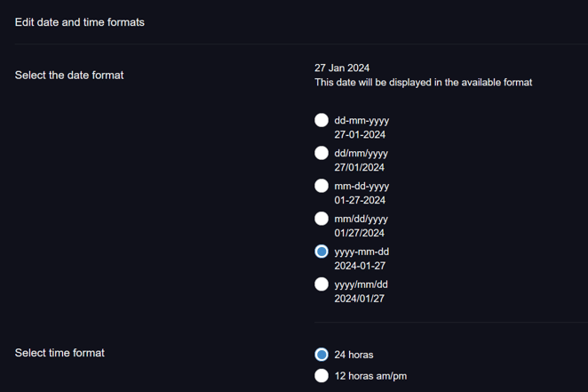Click the 2024/01/27 example date text
Viewport: 588px width, 392px height.
359,299
